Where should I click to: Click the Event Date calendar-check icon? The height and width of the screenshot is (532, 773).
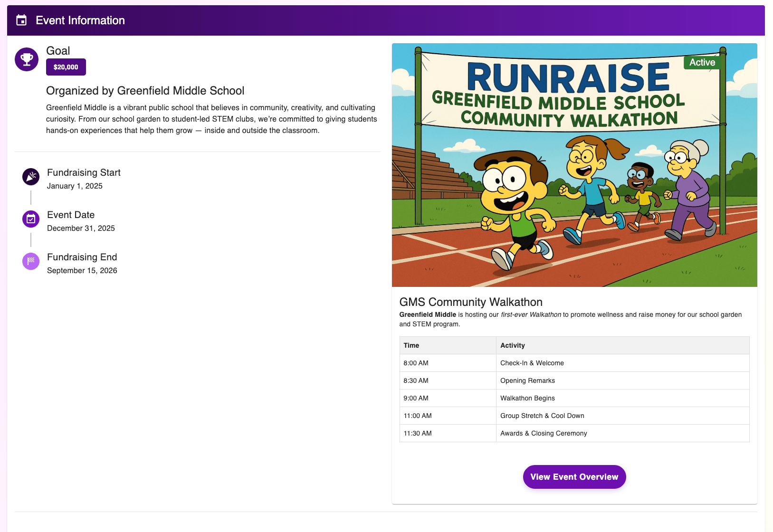31,219
